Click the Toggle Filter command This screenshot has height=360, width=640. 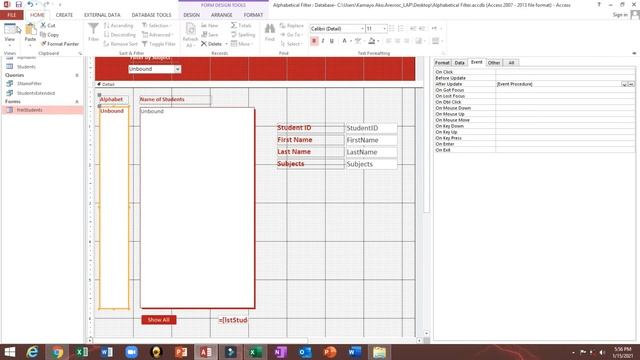click(159, 44)
